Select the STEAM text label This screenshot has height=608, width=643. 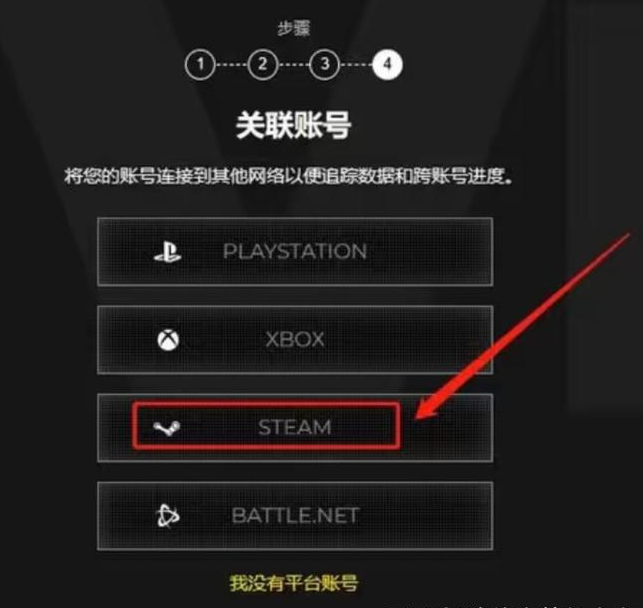click(294, 427)
